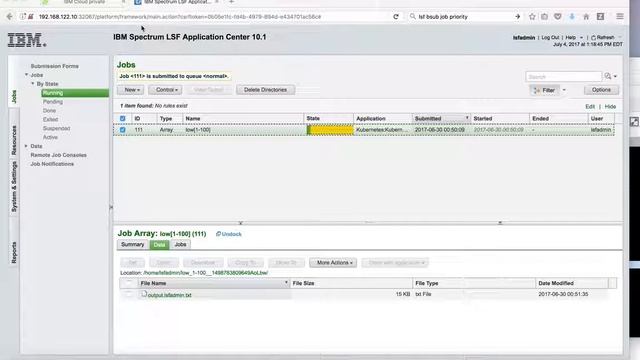The height and width of the screenshot is (360, 640).
Task: Open the output.lsfadmin.txt file link
Action: 169,295
